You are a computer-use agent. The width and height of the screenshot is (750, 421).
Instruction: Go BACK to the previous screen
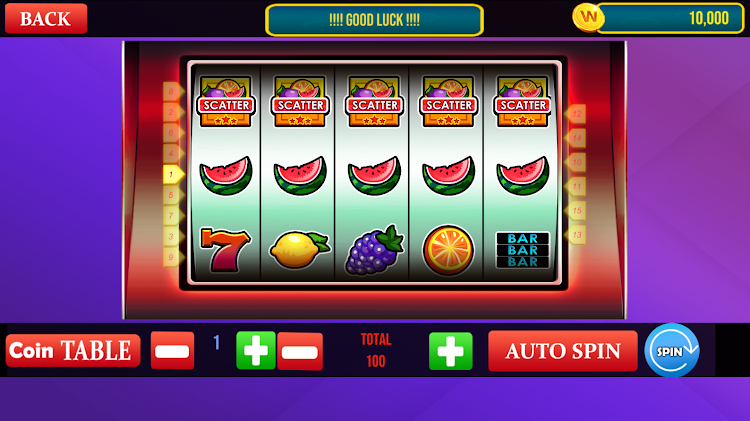click(x=46, y=19)
